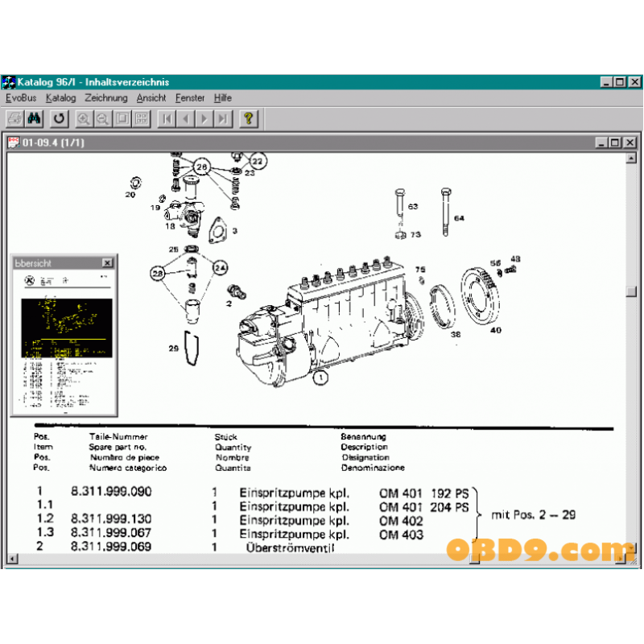Click the document icon of 01-09.4 window

[14, 142]
